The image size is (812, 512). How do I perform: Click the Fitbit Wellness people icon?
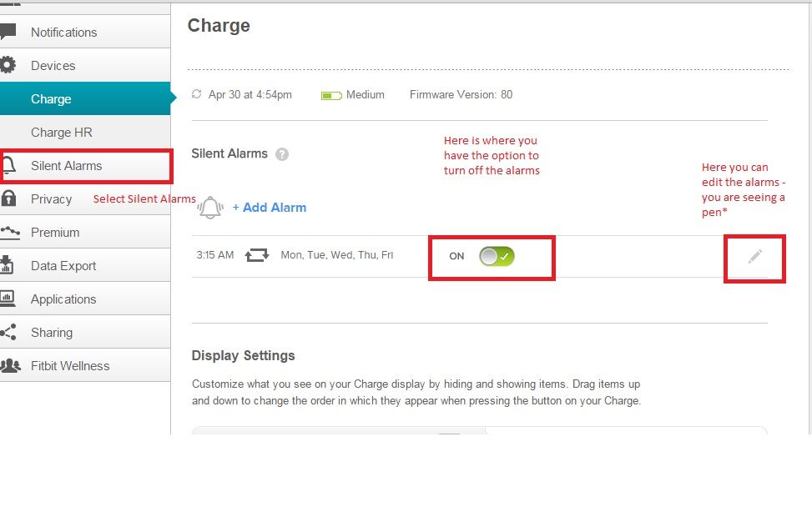coord(10,365)
